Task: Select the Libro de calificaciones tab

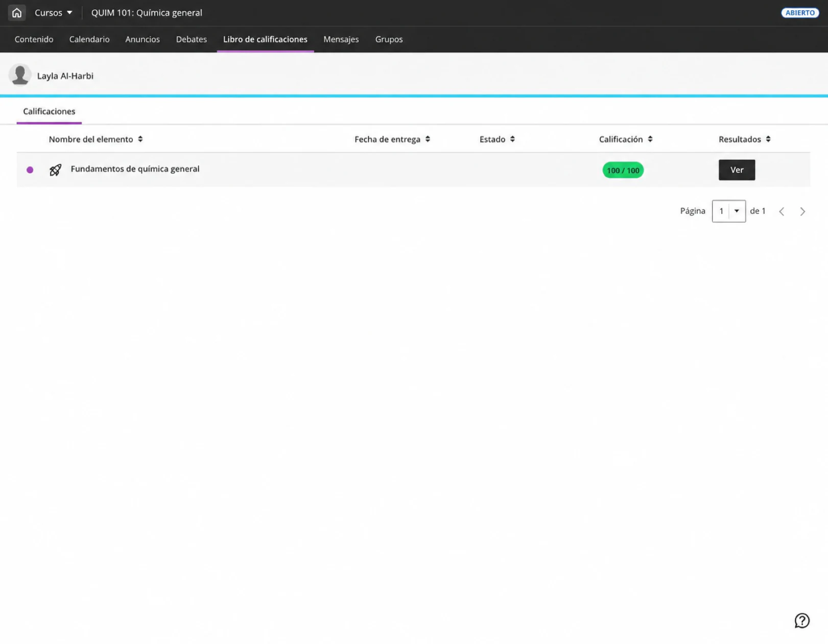Action: point(265,39)
